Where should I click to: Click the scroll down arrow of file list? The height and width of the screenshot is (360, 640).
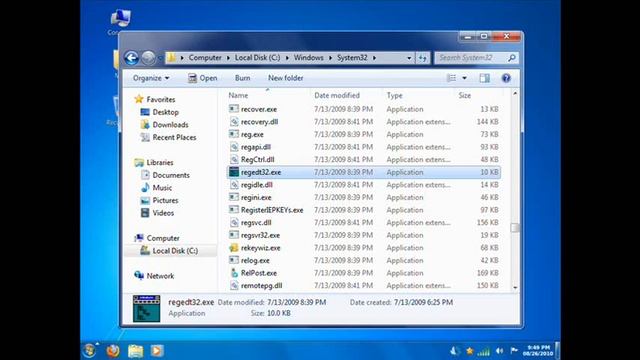tap(515, 288)
